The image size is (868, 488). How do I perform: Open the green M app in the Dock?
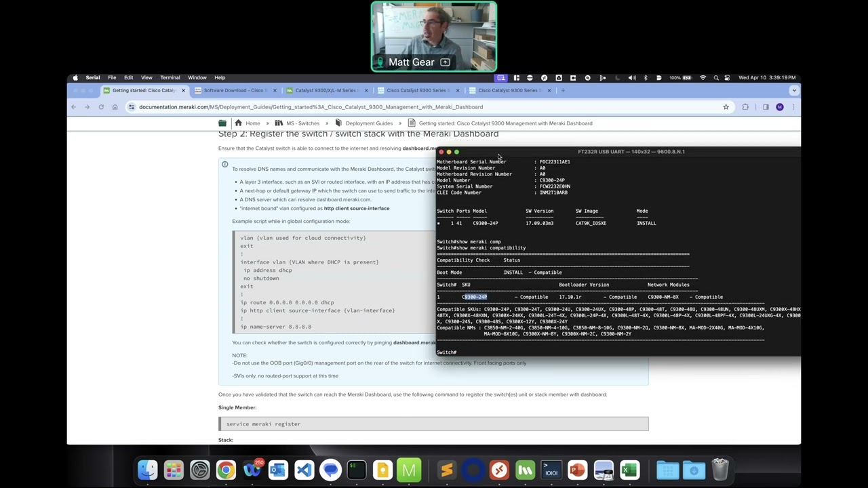[x=409, y=470]
